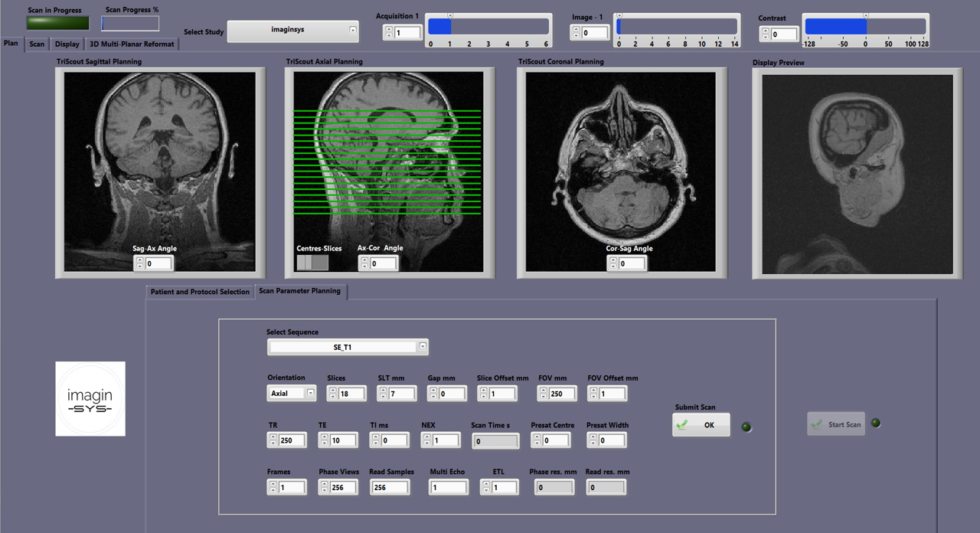Open the 3D Multi-Planar Reformat tab

(x=132, y=44)
